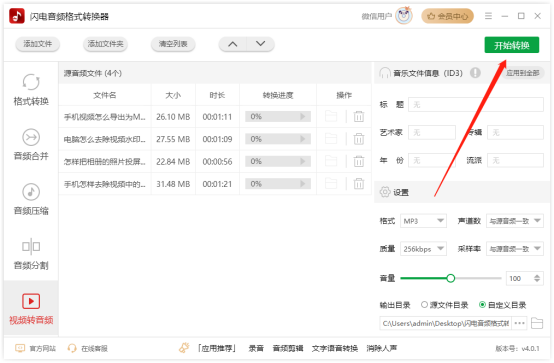Click the 官方网站 monitor icon
Screen dimensions: 554x363
coord(20,349)
